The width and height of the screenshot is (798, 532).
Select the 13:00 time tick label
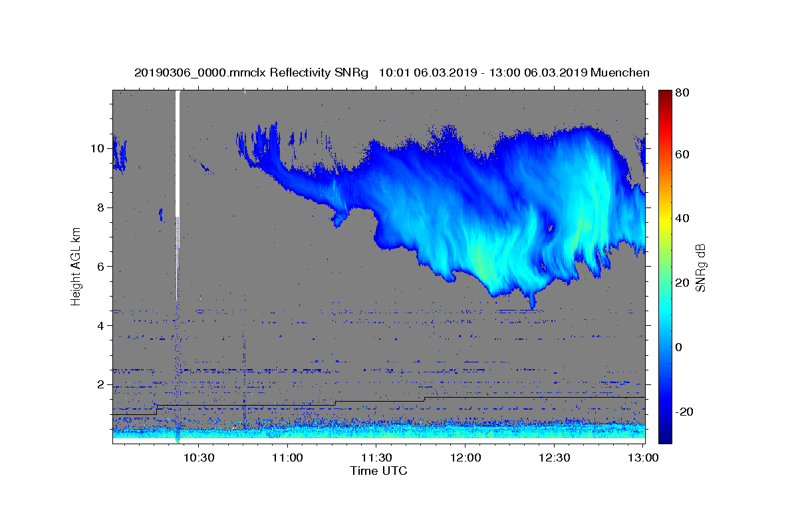pyautogui.click(x=643, y=458)
